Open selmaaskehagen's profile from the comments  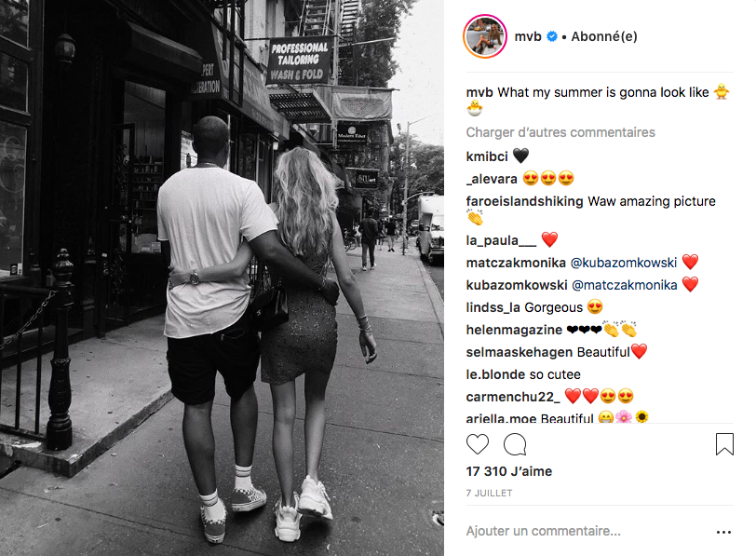pyautogui.click(x=520, y=352)
